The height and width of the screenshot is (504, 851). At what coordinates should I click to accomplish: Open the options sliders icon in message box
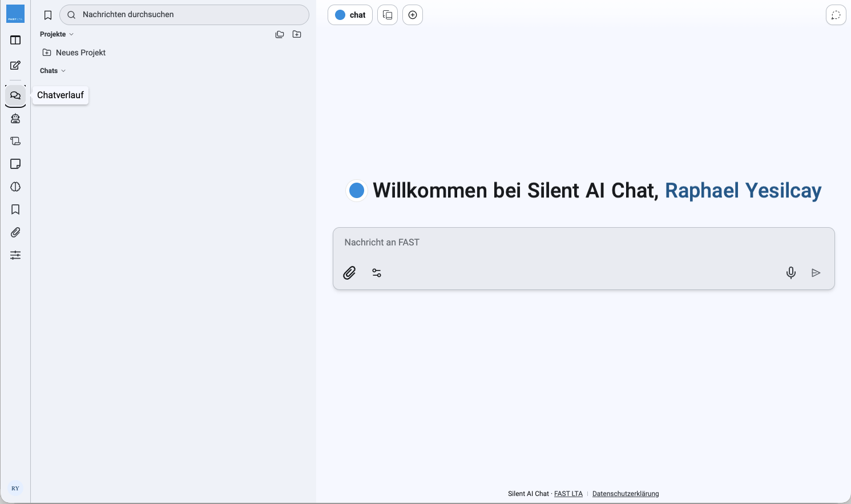click(x=377, y=273)
